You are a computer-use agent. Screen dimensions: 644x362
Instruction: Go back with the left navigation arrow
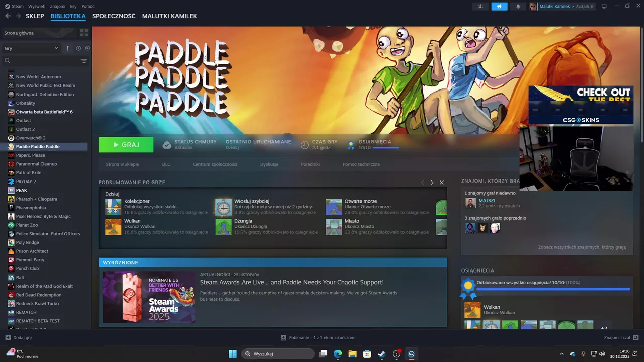point(8,16)
